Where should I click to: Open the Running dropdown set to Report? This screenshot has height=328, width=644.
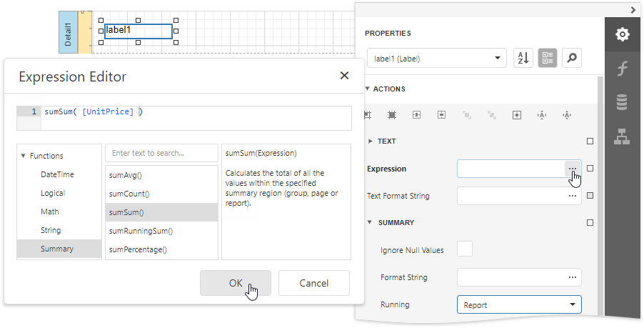(x=518, y=304)
